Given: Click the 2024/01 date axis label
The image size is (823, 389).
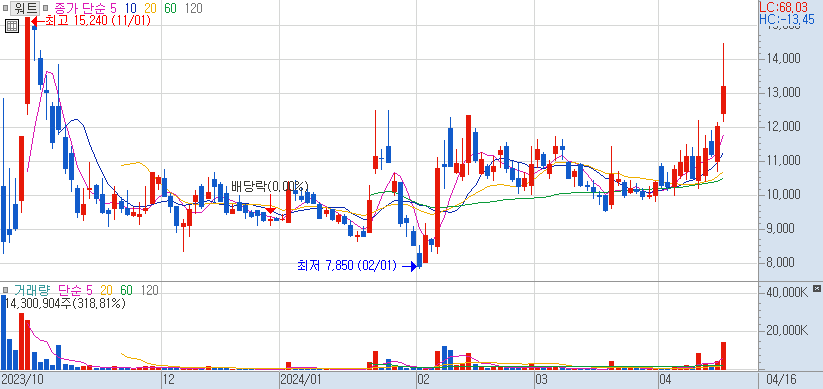Looking at the screenshot, I should tap(300, 379).
